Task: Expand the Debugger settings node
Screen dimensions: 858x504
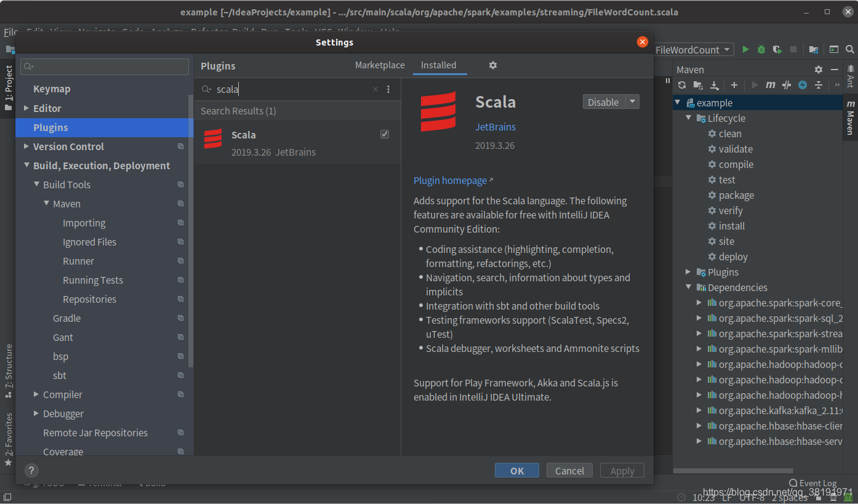Action: point(36,414)
